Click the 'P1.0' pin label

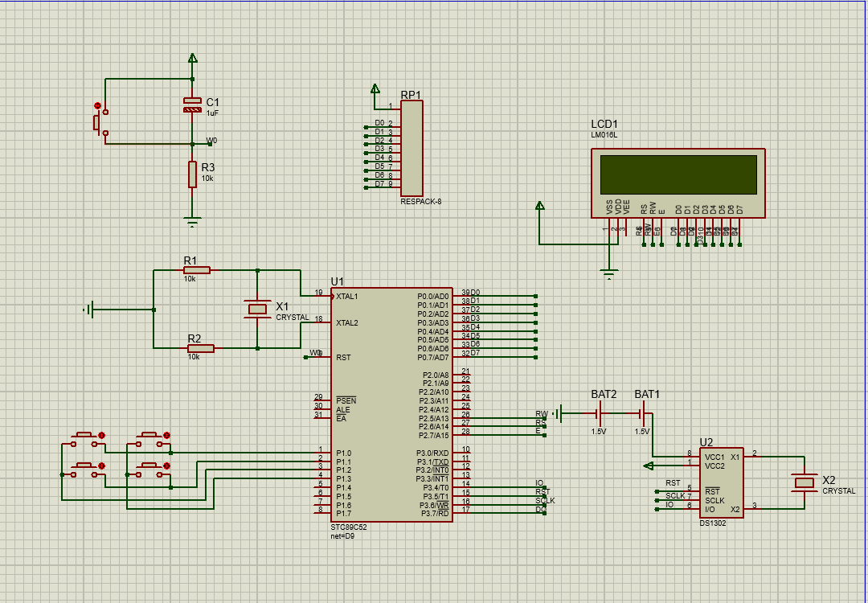pos(343,453)
